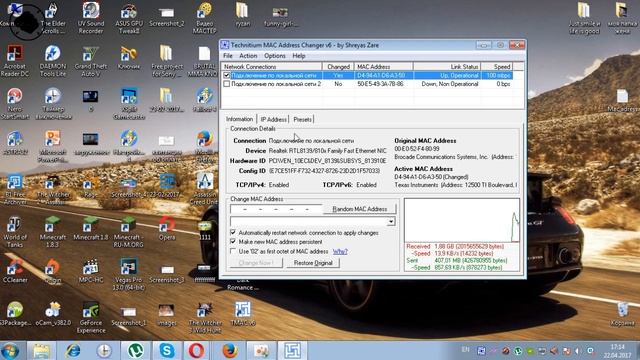This screenshot has width=640, height=360.
Task: Open MPC-HC desktop icon
Action: (91, 271)
